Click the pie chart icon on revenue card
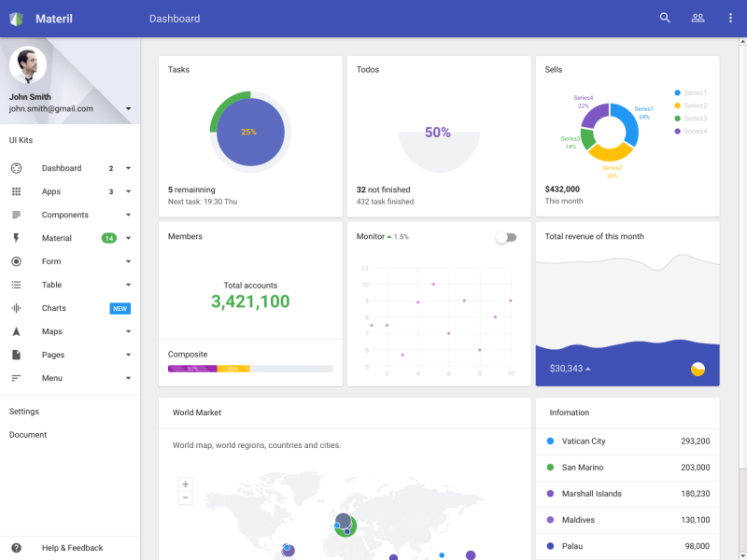This screenshot has height=560, width=747. point(698,369)
